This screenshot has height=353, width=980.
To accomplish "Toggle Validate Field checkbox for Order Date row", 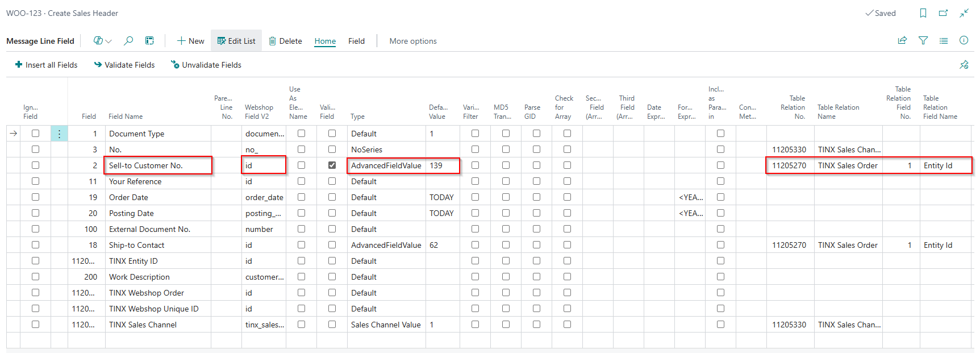I will tap(332, 197).
